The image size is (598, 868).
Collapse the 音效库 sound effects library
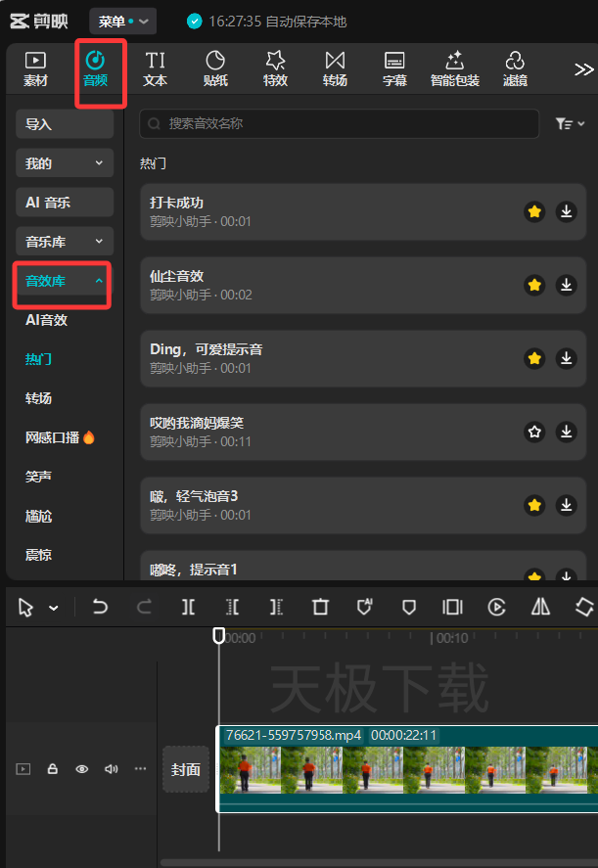click(x=65, y=281)
